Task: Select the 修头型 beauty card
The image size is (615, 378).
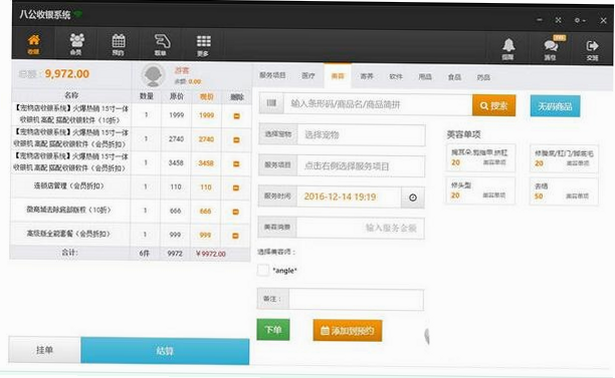Action: pos(479,190)
